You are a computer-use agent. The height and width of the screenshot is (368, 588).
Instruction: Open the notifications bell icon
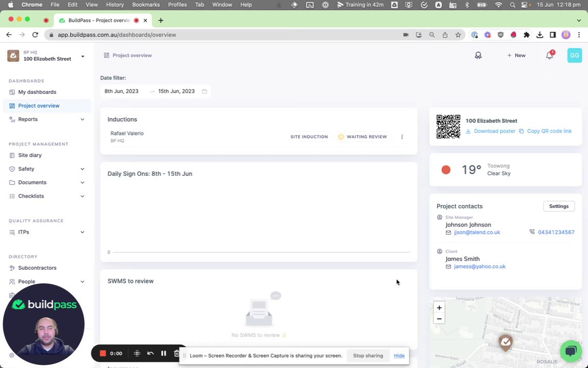click(549, 55)
